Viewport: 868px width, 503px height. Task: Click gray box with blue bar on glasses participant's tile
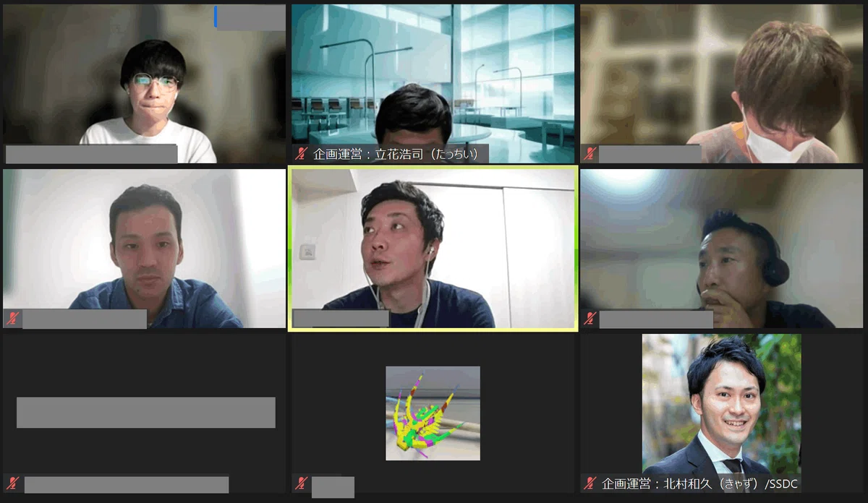[250, 17]
